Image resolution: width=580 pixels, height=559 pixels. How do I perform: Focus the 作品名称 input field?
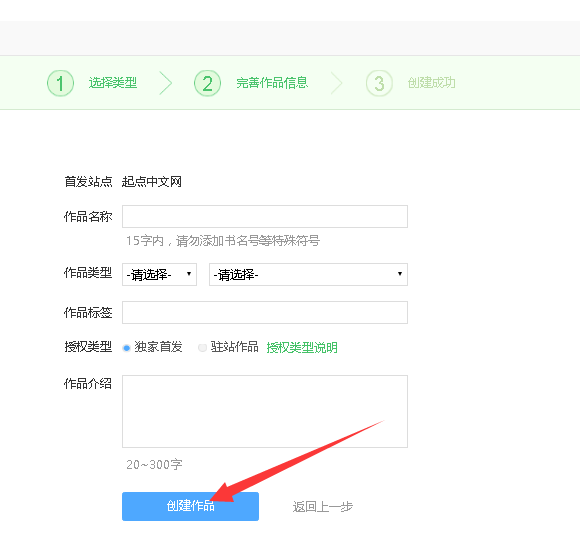265,216
